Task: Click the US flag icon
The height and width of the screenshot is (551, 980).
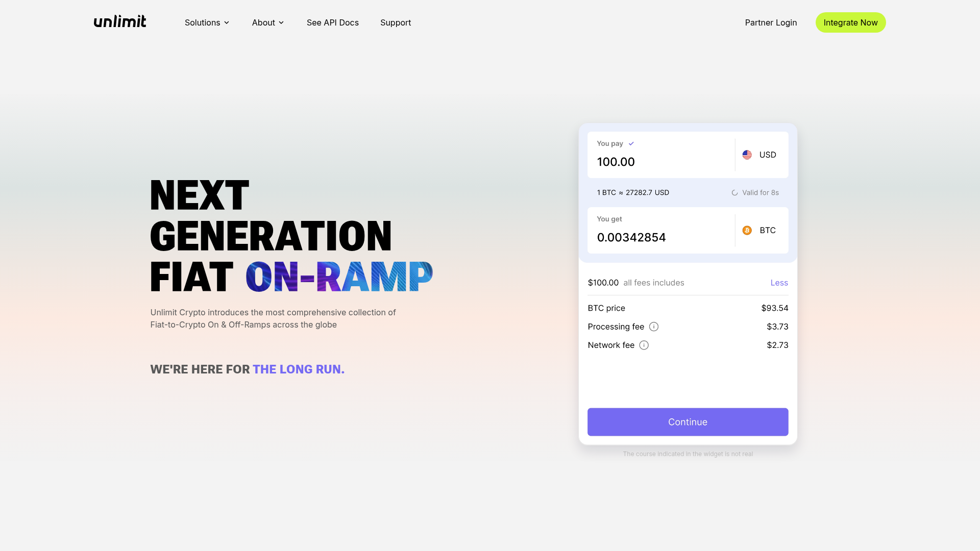Action: 747,155
